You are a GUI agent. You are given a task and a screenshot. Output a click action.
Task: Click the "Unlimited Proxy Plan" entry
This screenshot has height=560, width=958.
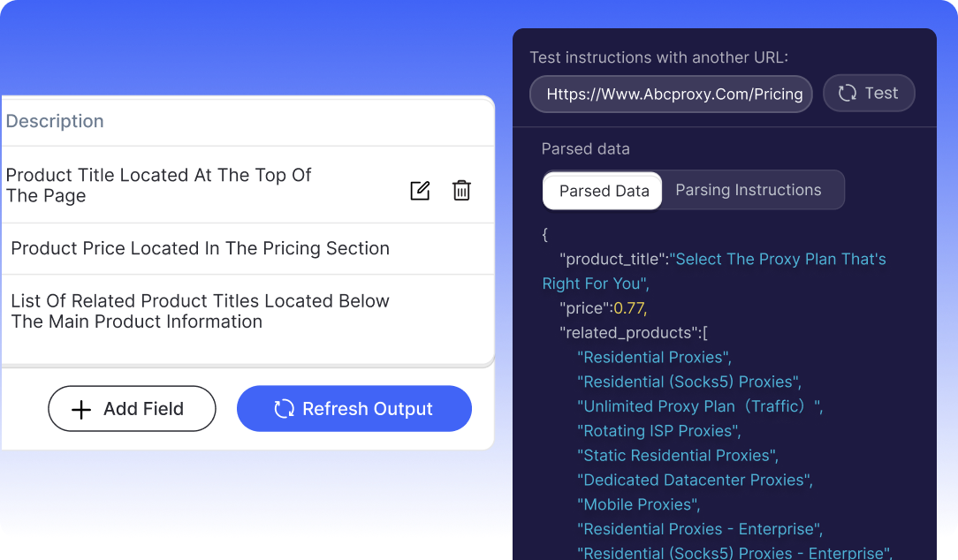[x=699, y=406]
